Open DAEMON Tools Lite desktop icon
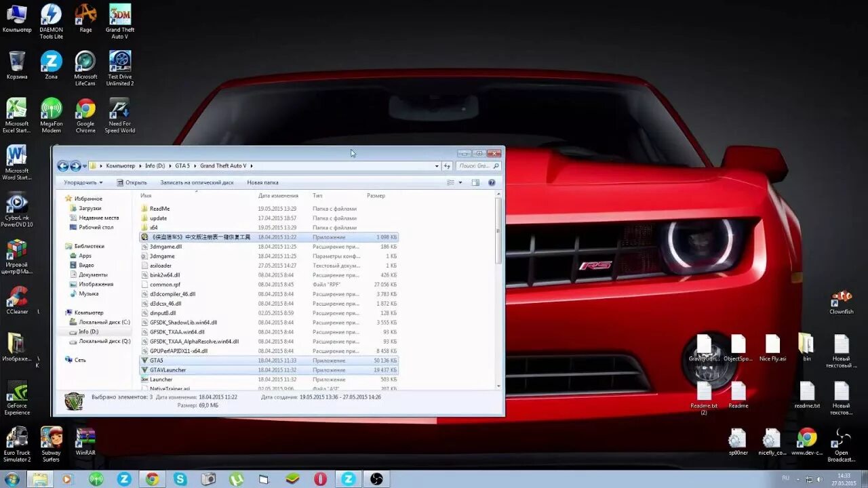 click(x=51, y=21)
